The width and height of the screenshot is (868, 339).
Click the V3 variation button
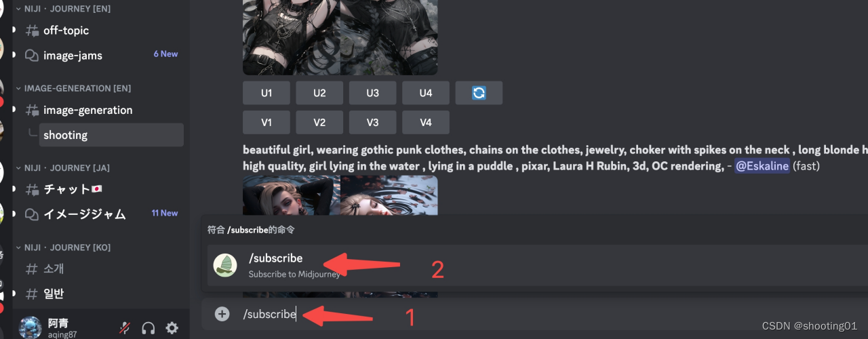click(x=372, y=122)
